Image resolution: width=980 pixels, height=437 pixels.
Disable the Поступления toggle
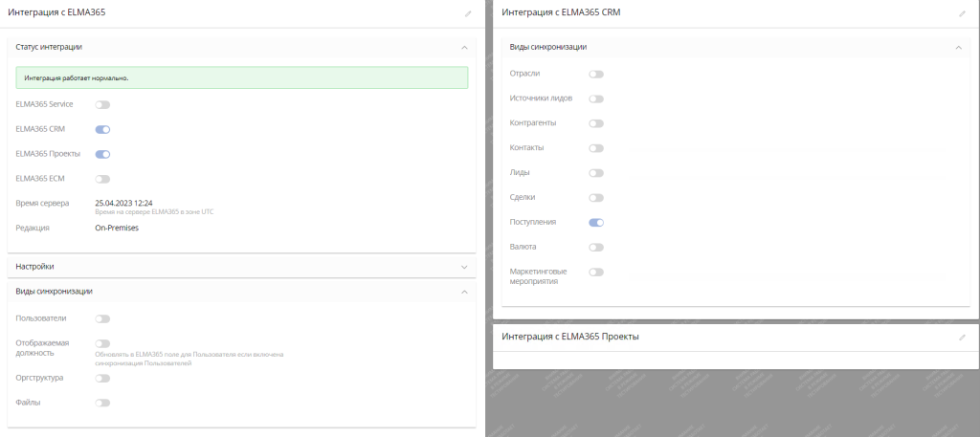(596, 222)
